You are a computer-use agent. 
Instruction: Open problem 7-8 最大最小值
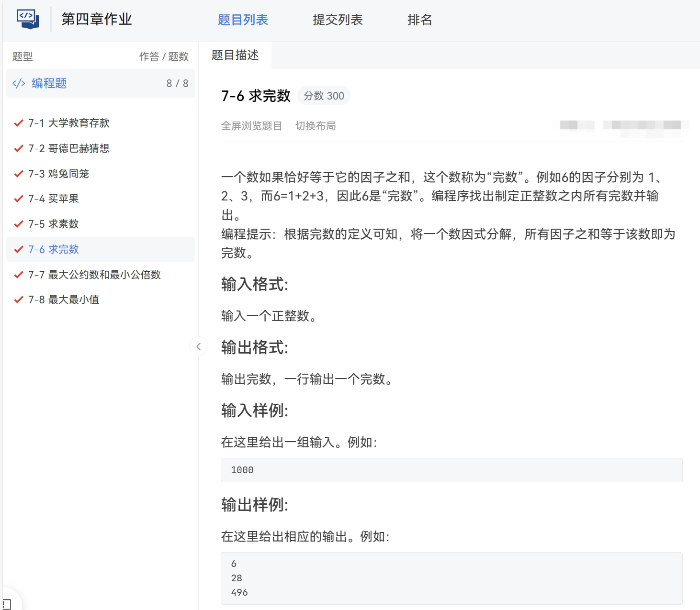(101, 299)
